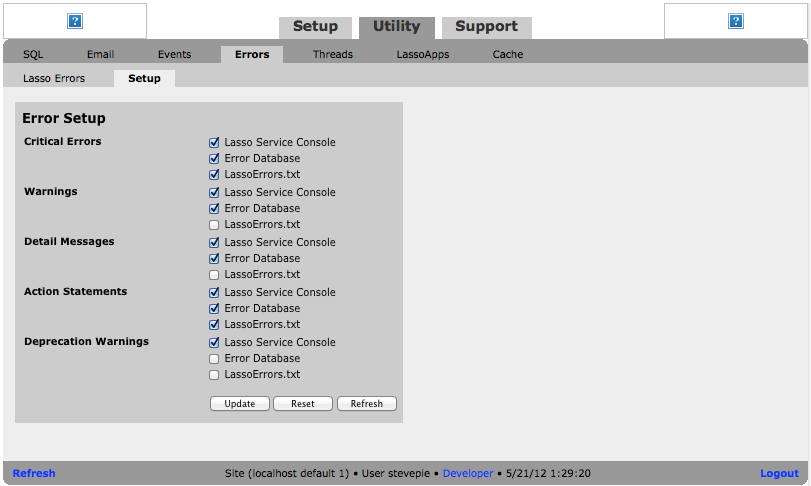Check Error Database under Deprecation Warnings
Image resolution: width=811 pixels, height=486 pixels.
point(214,359)
